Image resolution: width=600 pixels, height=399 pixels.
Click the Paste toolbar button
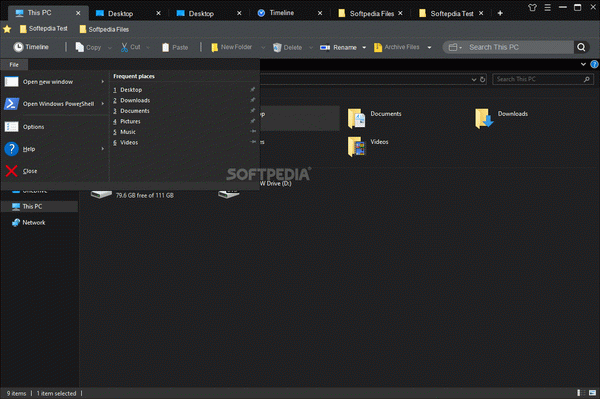pyautogui.click(x=175, y=47)
